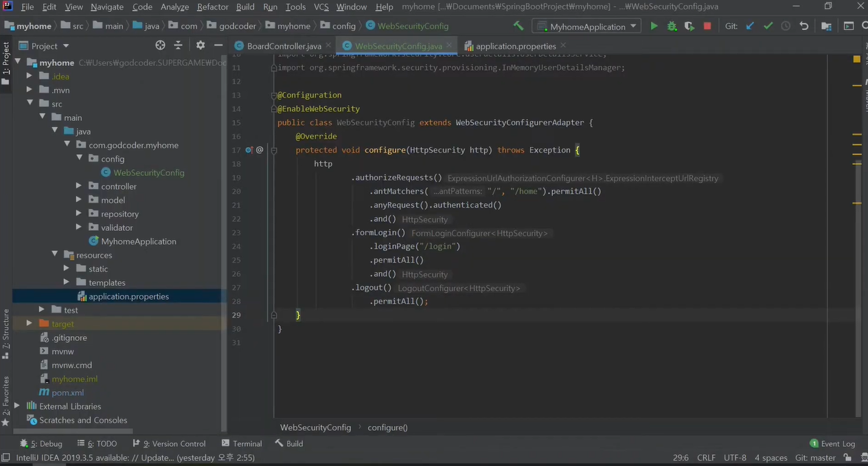Open the Terminal tool window
Viewport: 868px width, 466px height.
coord(242,443)
